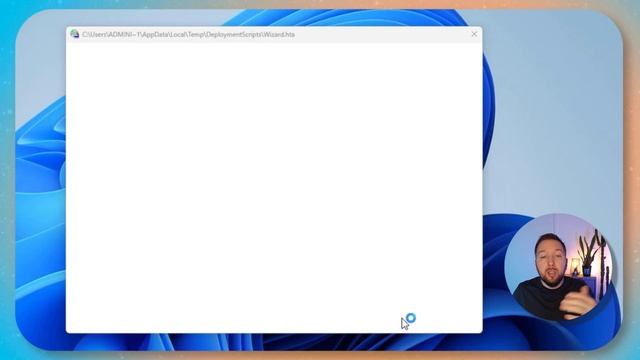This screenshot has width=640, height=360.
Task: Click the Wizard.hta title bar app icon
Action: pos(75,34)
